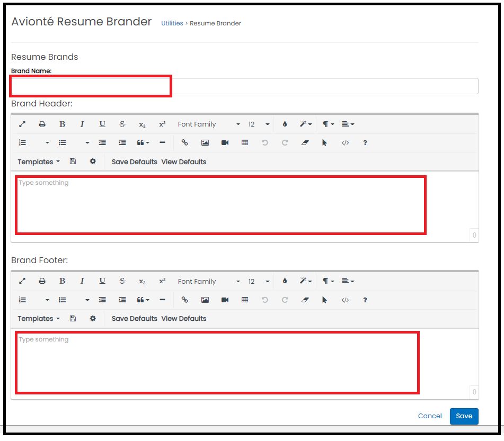This screenshot has width=504, height=441.
Task: Click Save Defaults in Brand Header toolbar
Action: (x=135, y=162)
